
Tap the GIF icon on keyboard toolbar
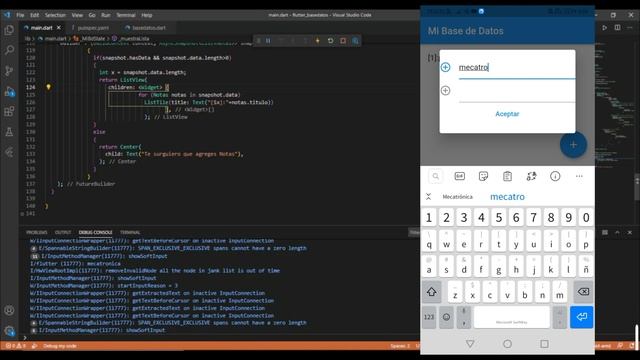coord(460,176)
